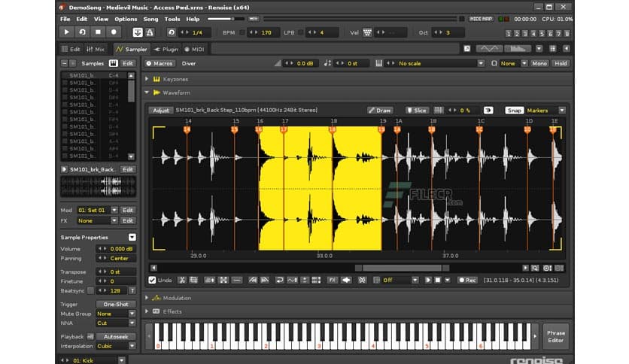The width and height of the screenshot is (629, 364).
Task: Open the glide None dropdown
Action: click(x=524, y=63)
